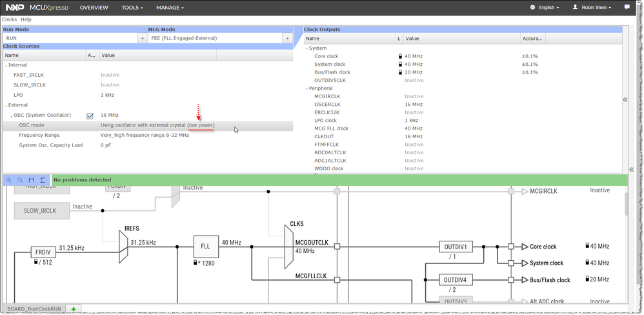Click the FRDIV block in diagram

[x=43, y=252]
